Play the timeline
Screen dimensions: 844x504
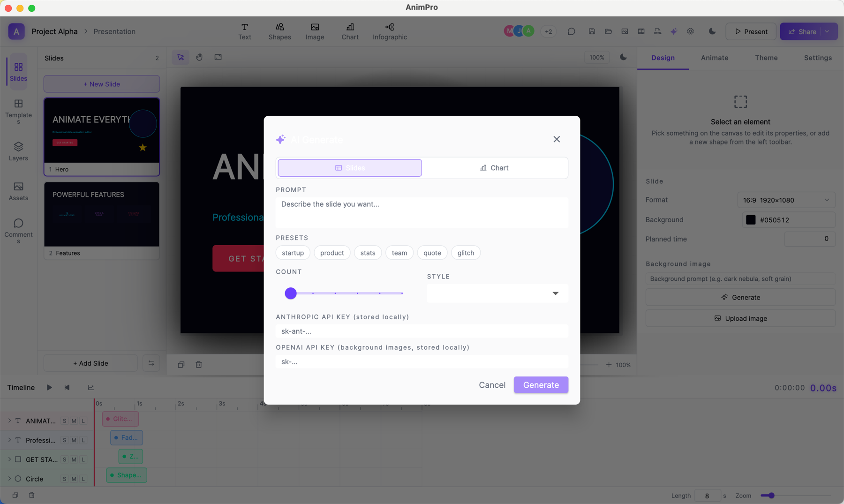point(49,387)
